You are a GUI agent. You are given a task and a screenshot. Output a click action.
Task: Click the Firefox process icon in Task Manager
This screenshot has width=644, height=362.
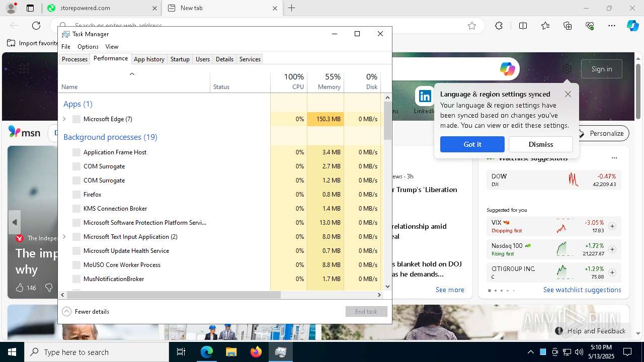pos(76,195)
